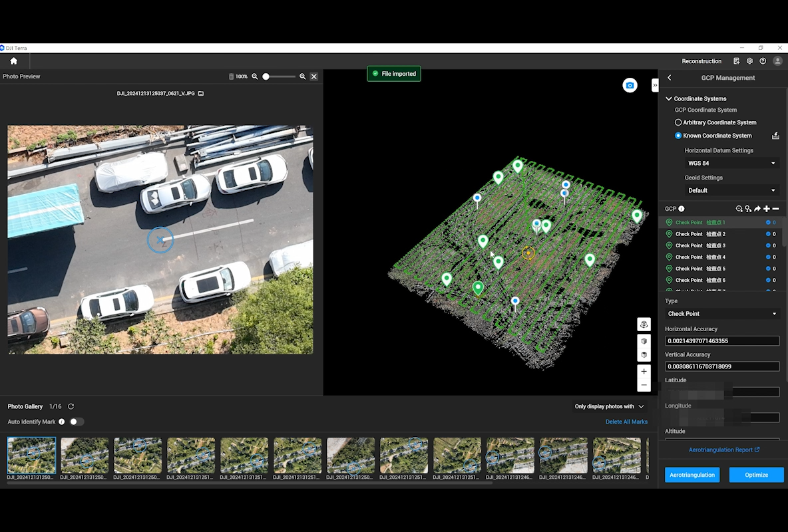
Task: Click the GCP export arrow icon
Action: coord(757,209)
